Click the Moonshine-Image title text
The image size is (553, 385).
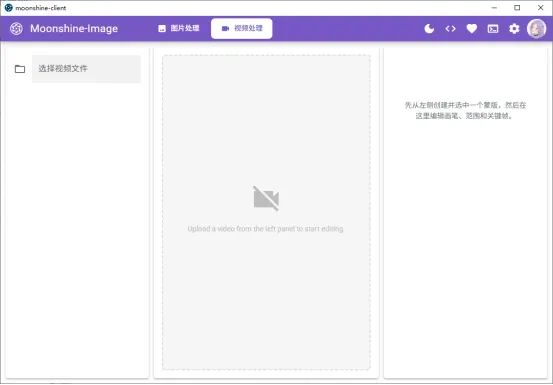tap(74, 29)
